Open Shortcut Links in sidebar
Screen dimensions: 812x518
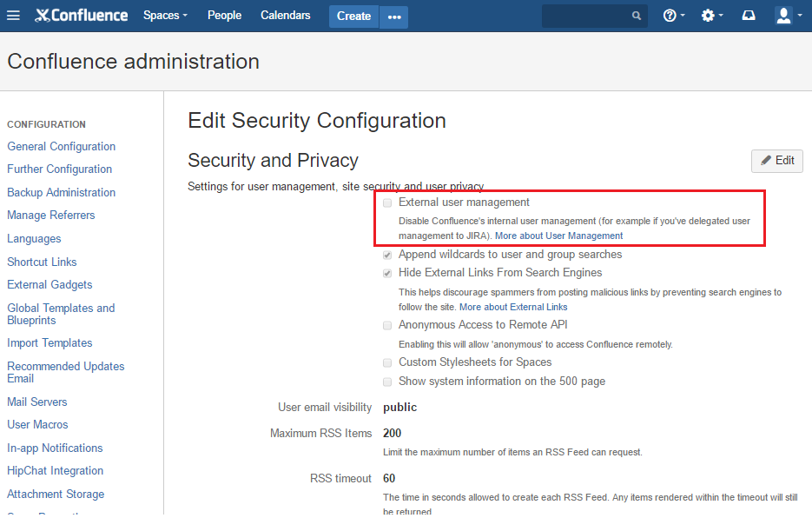(42, 262)
